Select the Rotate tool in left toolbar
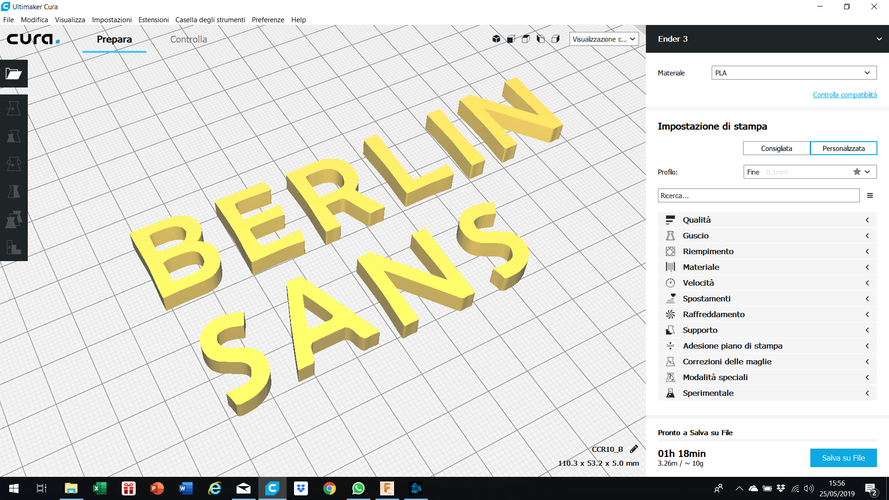The width and height of the screenshot is (889, 500). point(14,164)
